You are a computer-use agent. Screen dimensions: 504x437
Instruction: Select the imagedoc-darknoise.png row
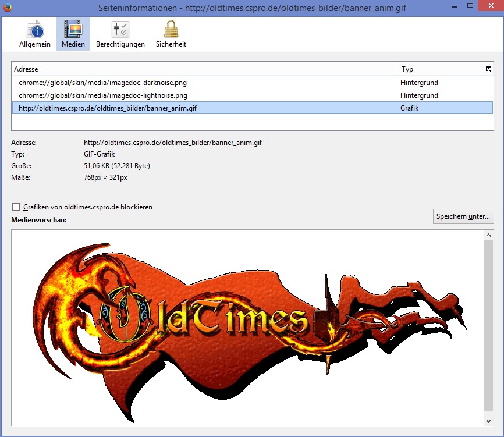click(x=253, y=83)
